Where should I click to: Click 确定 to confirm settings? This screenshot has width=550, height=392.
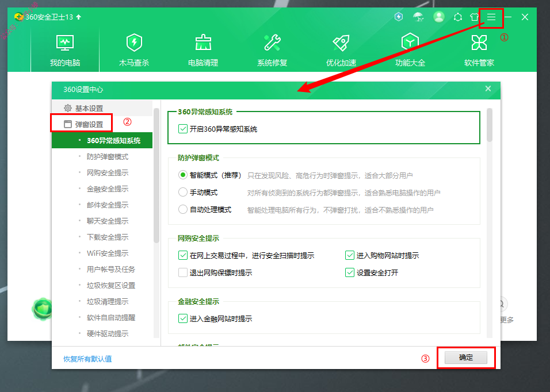pos(466,358)
